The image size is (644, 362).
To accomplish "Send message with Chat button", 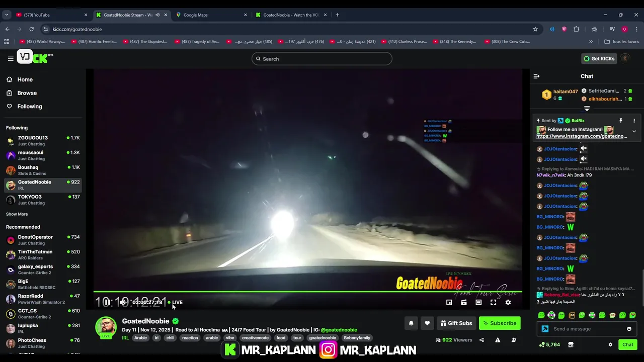I will (x=627, y=345).
